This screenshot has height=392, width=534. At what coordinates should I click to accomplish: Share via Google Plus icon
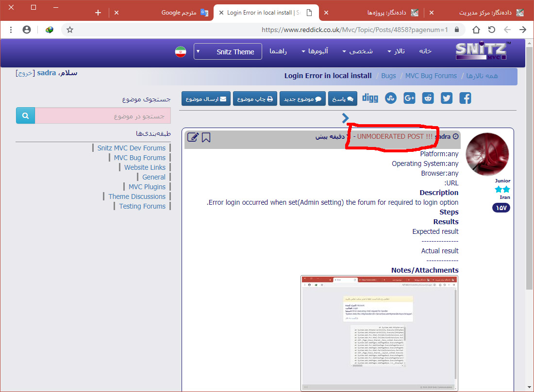(409, 98)
